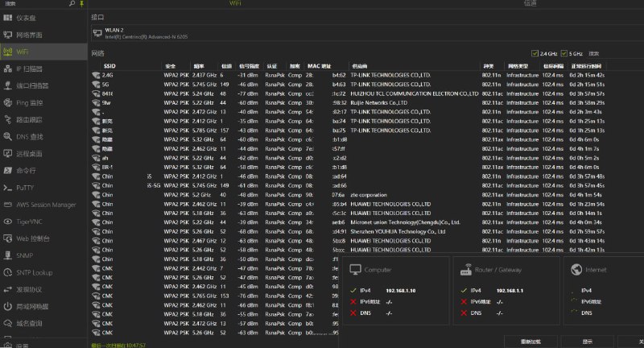Open the SNMP tool icon
Screen dimensions: 644x348
point(7,255)
